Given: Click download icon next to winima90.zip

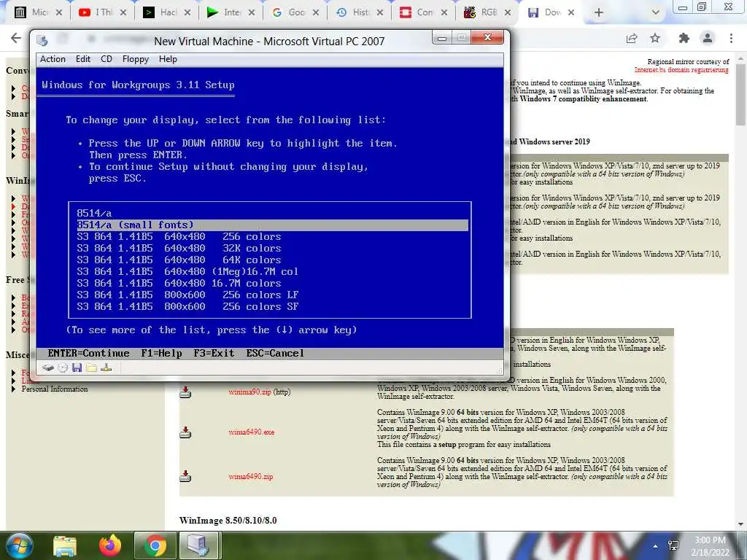Looking at the screenshot, I should pyautogui.click(x=185, y=392).
